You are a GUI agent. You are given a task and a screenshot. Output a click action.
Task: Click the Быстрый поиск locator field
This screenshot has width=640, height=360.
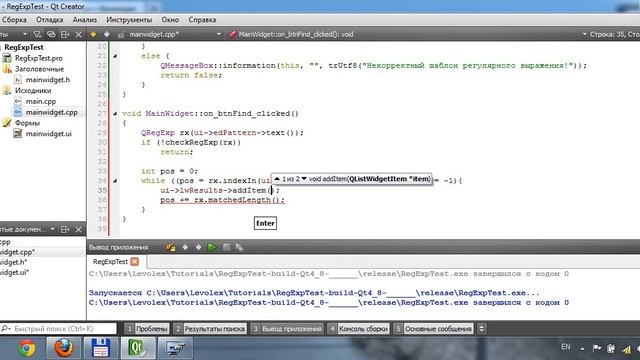tap(58, 329)
